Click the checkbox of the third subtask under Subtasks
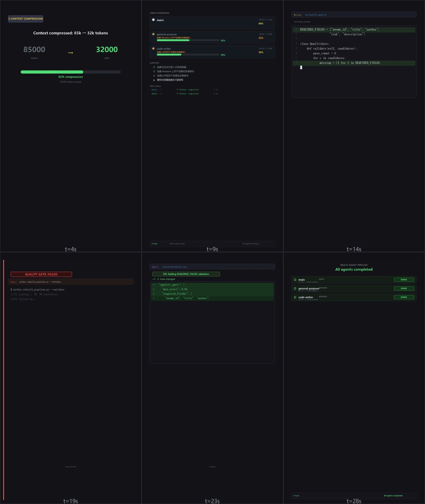This screenshot has width=425, height=504. click(154, 76)
